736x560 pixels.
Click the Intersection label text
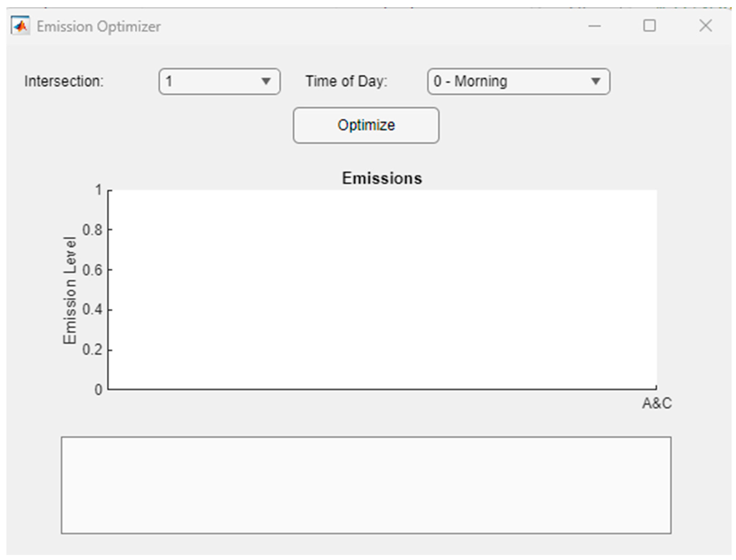click(64, 82)
